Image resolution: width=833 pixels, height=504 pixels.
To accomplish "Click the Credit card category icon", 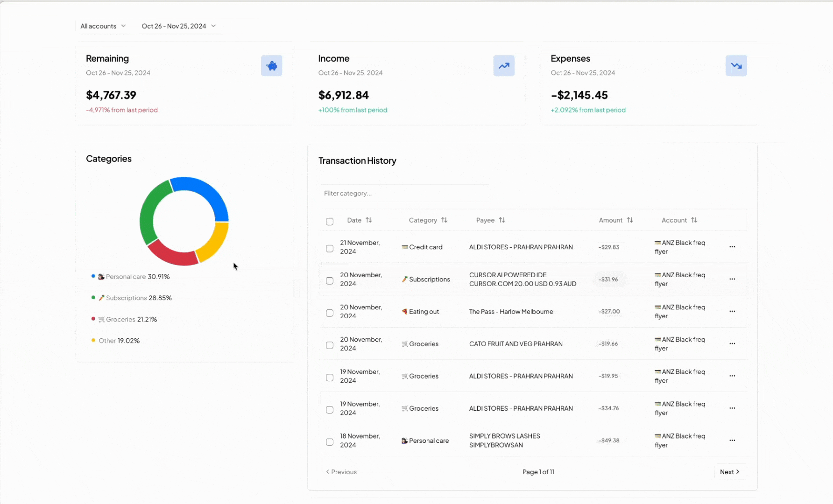I will click(x=405, y=247).
